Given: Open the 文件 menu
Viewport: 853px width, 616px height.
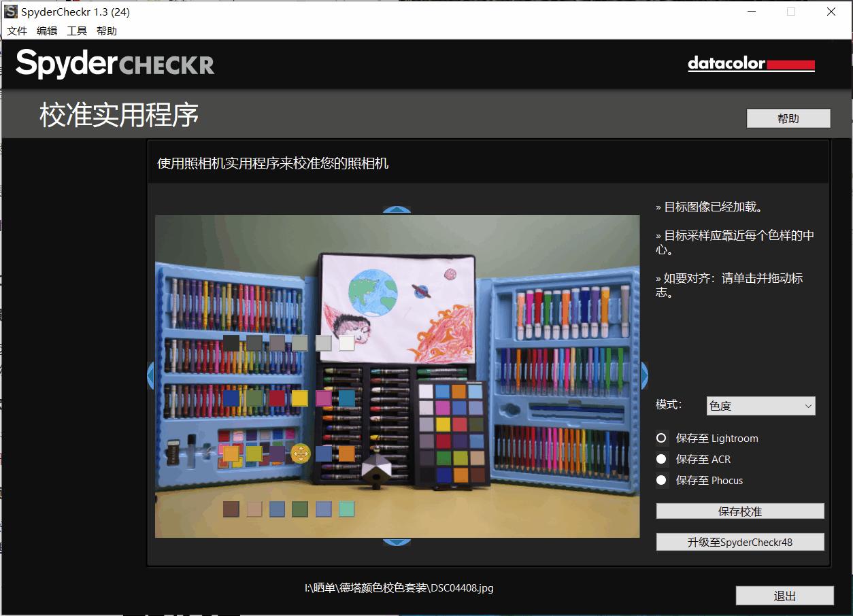Looking at the screenshot, I should 17,31.
